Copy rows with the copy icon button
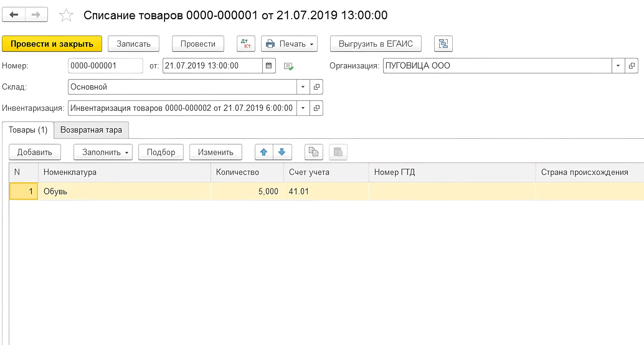The image size is (644, 345). point(314,152)
